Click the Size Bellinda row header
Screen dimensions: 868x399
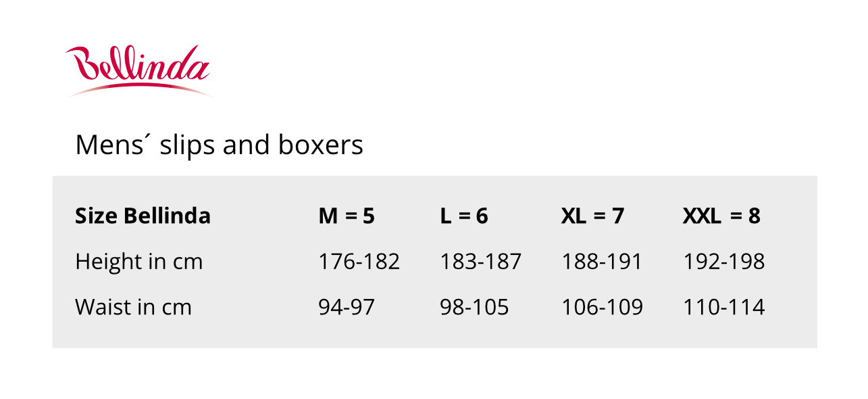tap(143, 216)
